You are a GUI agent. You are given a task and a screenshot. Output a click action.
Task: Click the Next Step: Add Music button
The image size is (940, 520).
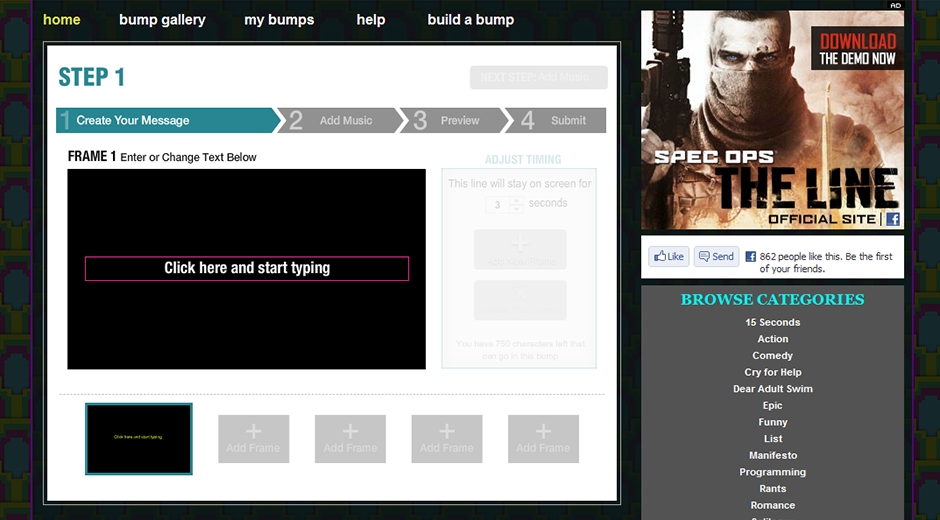pos(538,77)
